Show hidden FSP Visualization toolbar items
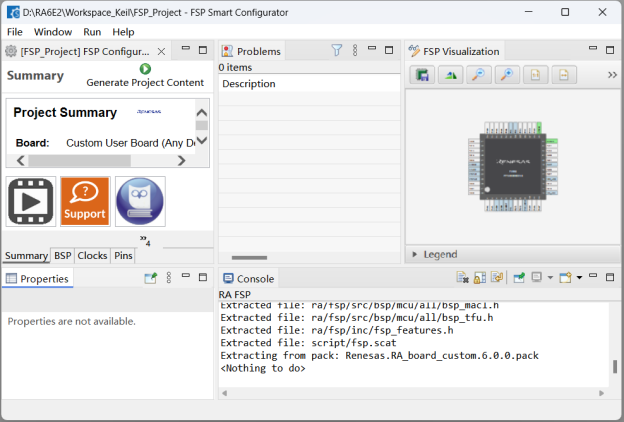 coord(612,75)
